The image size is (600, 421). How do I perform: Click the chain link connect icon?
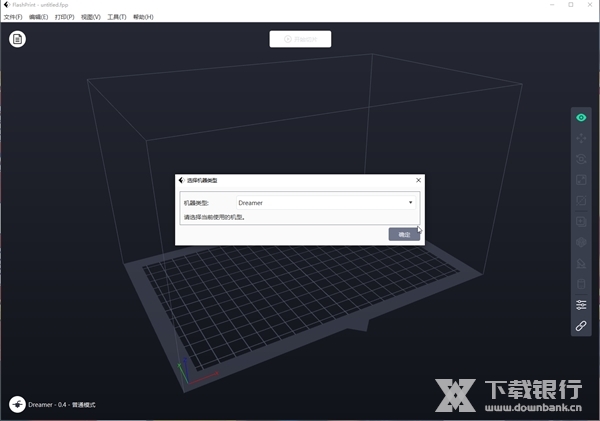click(581, 326)
